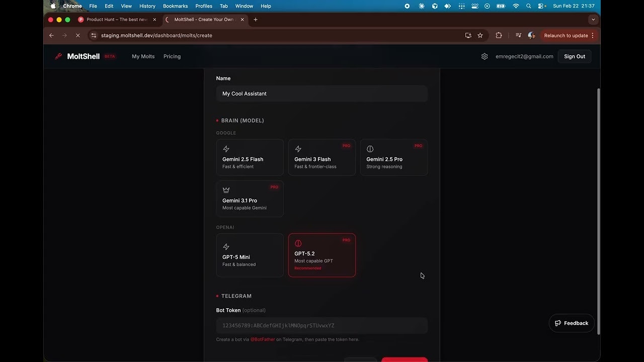Click the account email address
Image resolution: width=644 pixels, height=362 pixels.
coord(524,56)
